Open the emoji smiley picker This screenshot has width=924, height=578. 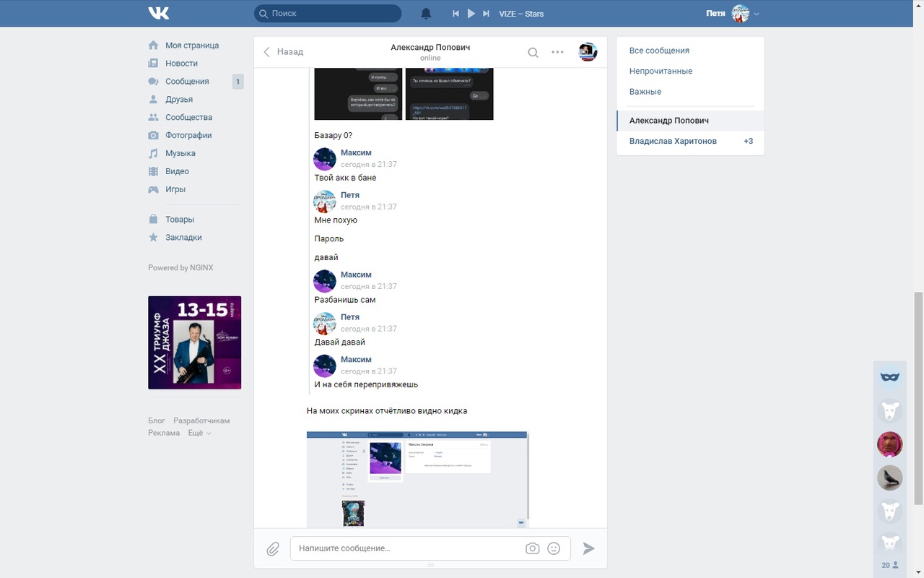click(x=554, y=548)
